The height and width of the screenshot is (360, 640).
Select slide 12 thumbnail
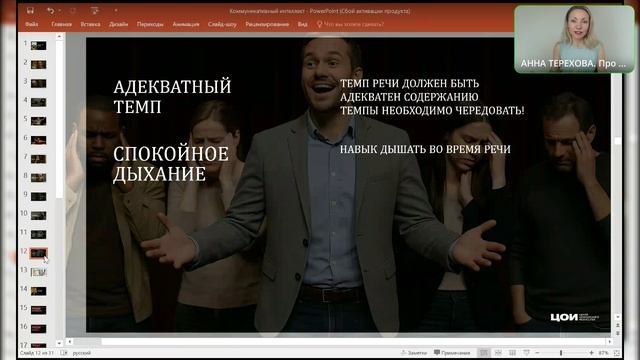38,253
